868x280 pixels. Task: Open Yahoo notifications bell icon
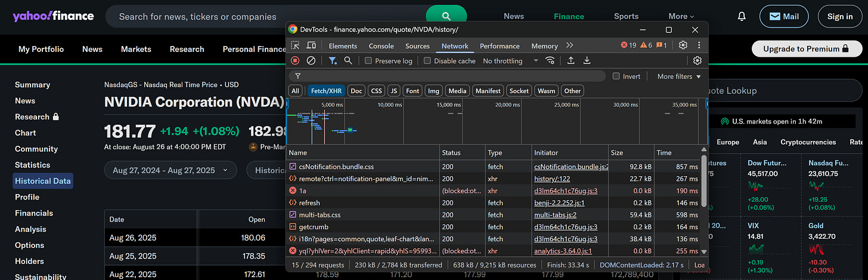(x=742, y=17)
